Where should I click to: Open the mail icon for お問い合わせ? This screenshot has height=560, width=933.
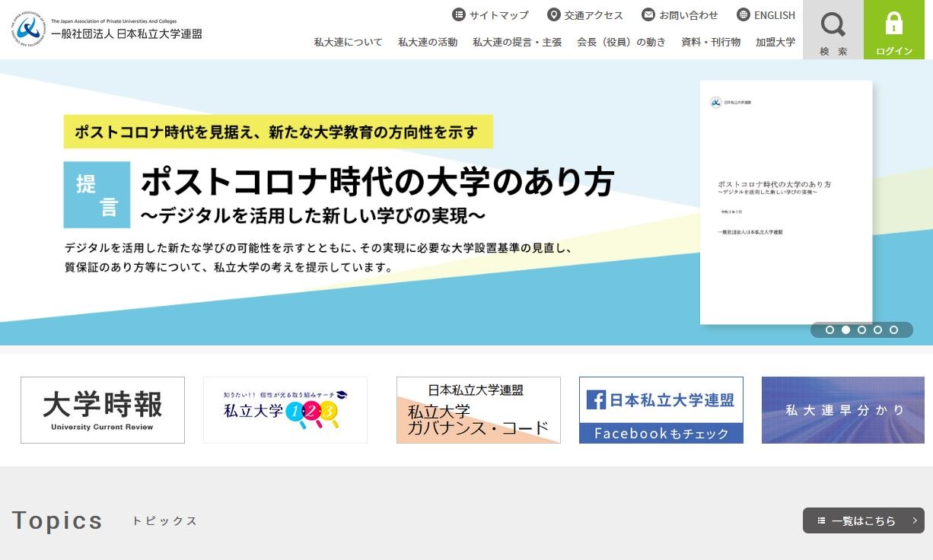[648, 14]
